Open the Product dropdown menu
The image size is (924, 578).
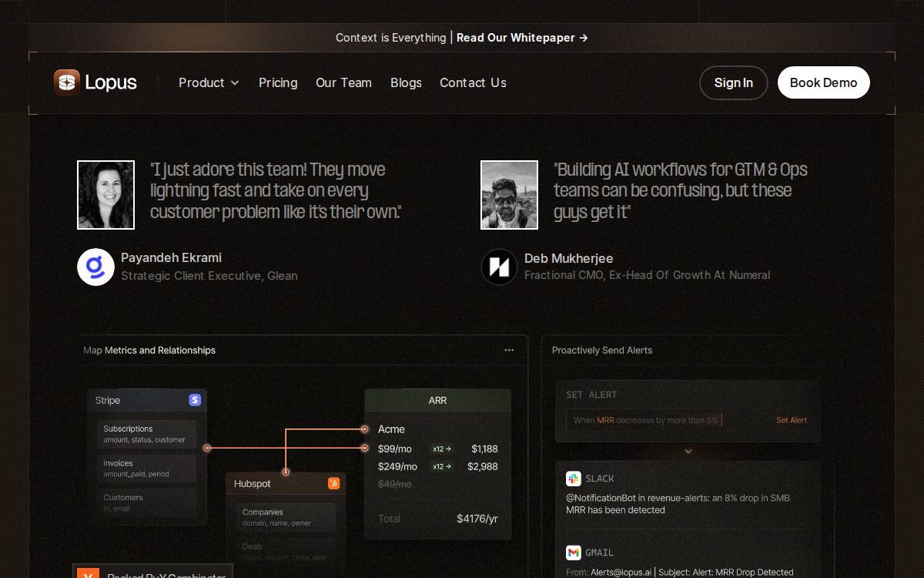[x=209, y=82]
